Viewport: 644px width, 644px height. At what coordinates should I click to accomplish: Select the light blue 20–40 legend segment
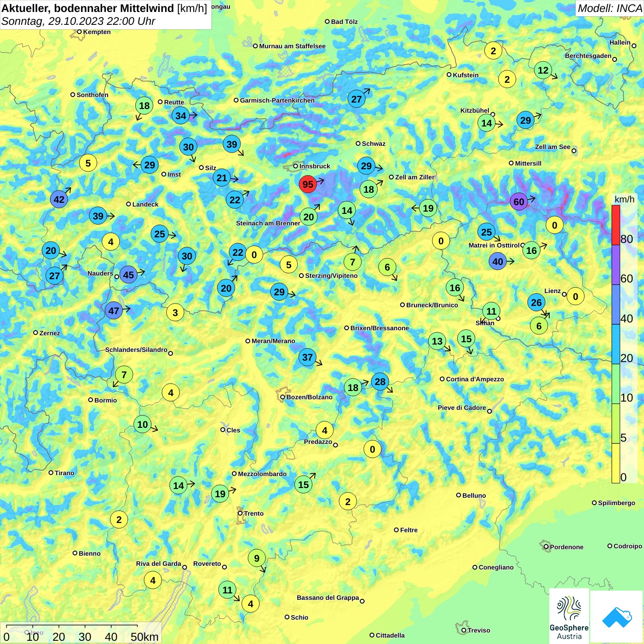(616, 345)
